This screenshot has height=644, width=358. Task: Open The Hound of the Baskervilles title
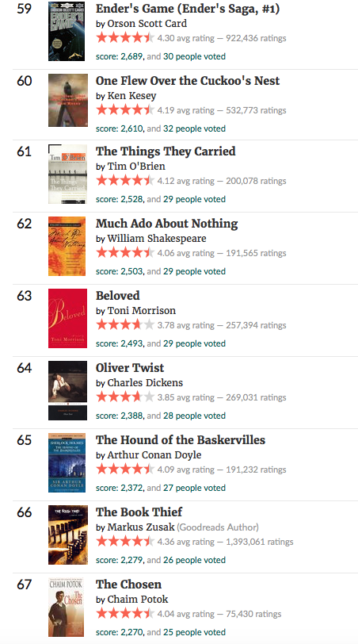click(181, 440)
